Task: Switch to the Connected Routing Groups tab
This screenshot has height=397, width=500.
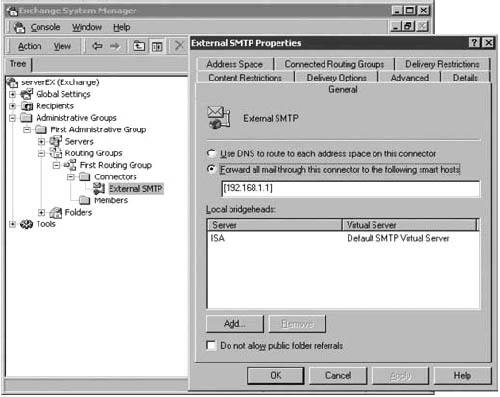Action: 334,64
